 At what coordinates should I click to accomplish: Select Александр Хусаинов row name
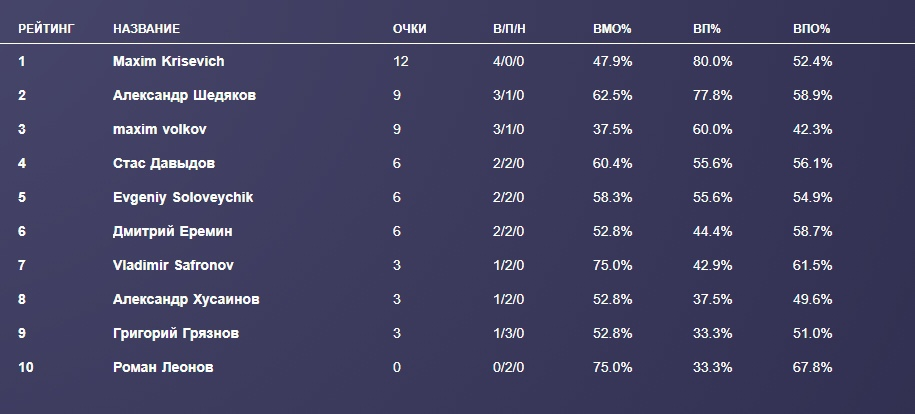pyautogui.click(x=186, y=299)
